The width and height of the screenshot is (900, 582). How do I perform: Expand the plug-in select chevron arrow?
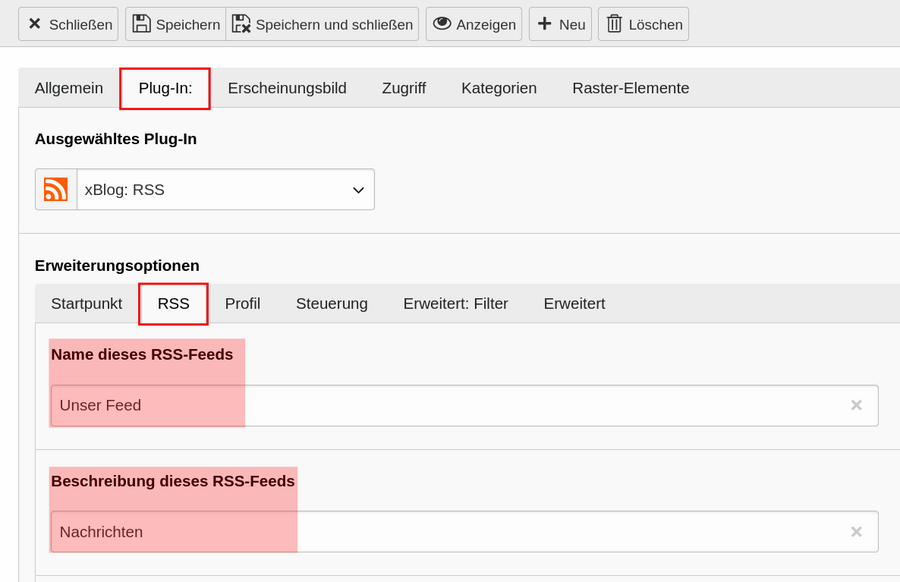pyautogui.click(x=358, y=190)
